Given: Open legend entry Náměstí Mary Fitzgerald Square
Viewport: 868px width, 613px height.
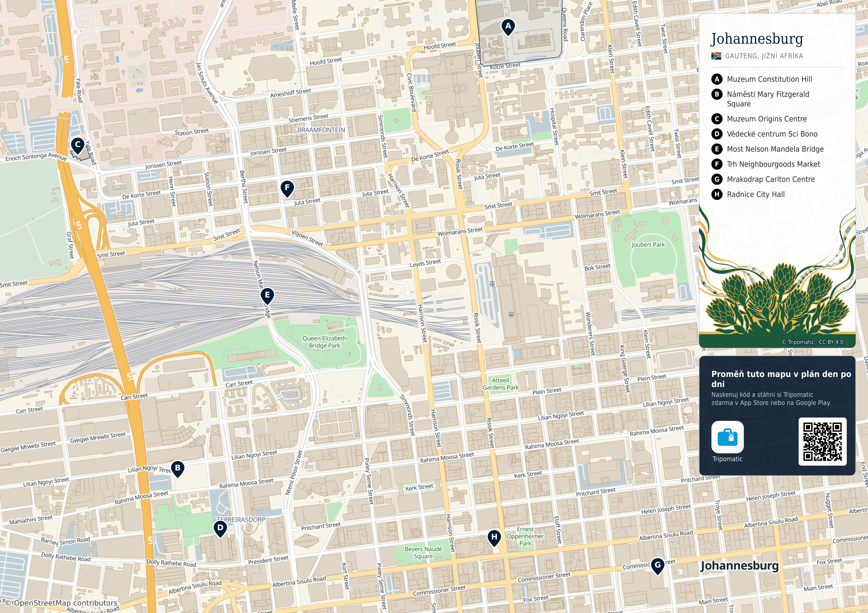Looking at the screenshot, I should coord(768,99).
